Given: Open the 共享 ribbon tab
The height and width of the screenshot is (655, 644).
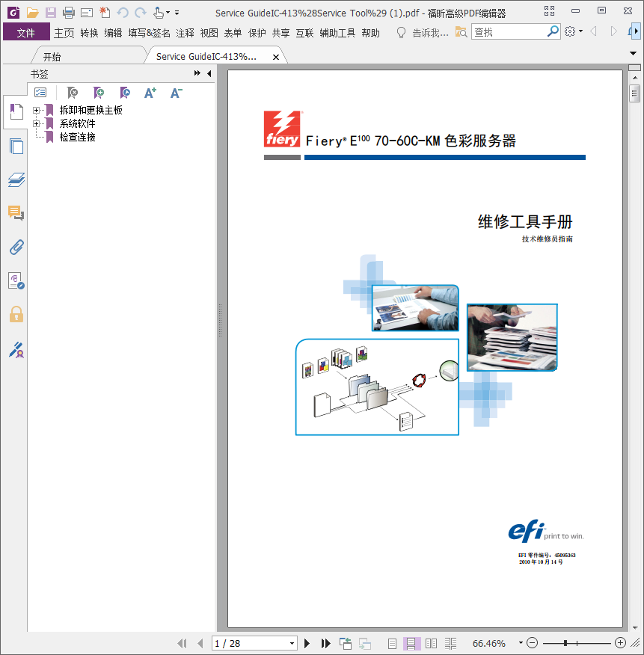Looking at the screenshot, I should pos(280,33).
